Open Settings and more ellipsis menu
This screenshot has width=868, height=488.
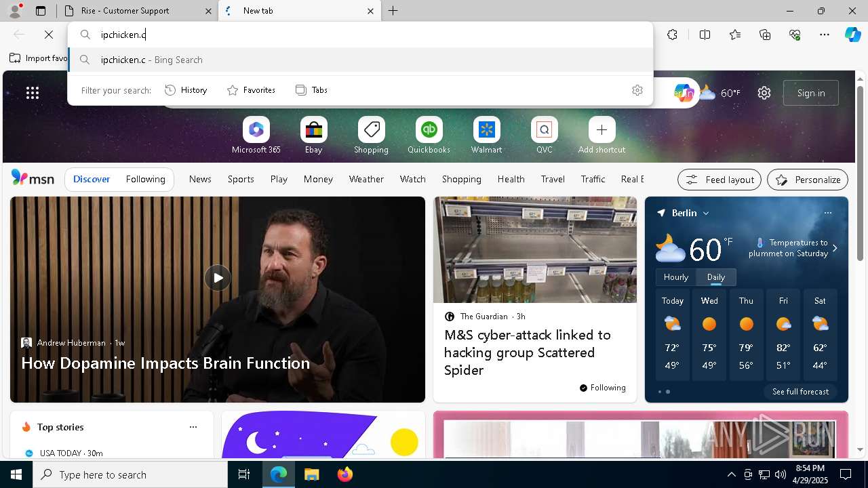825,35
